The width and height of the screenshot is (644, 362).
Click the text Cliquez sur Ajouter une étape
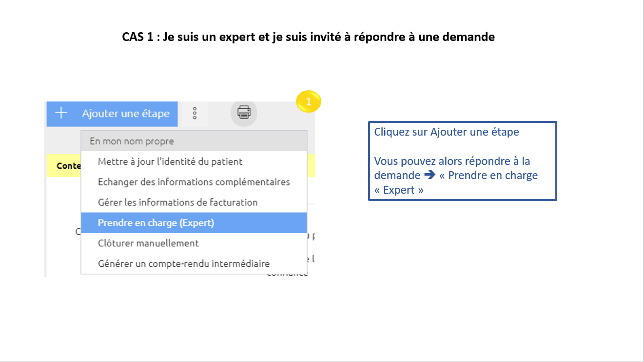tap(447, 132)
